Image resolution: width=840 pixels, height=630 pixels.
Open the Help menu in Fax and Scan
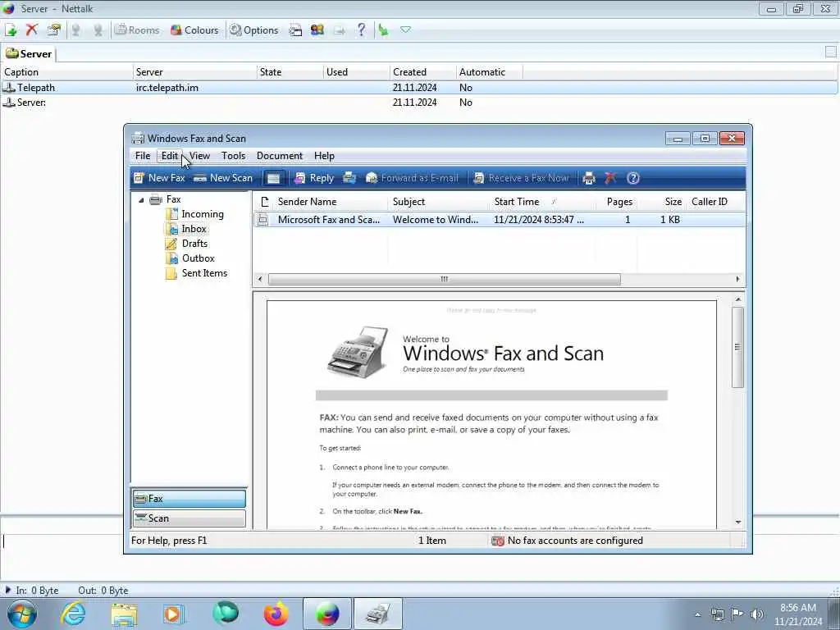(324, 156)
